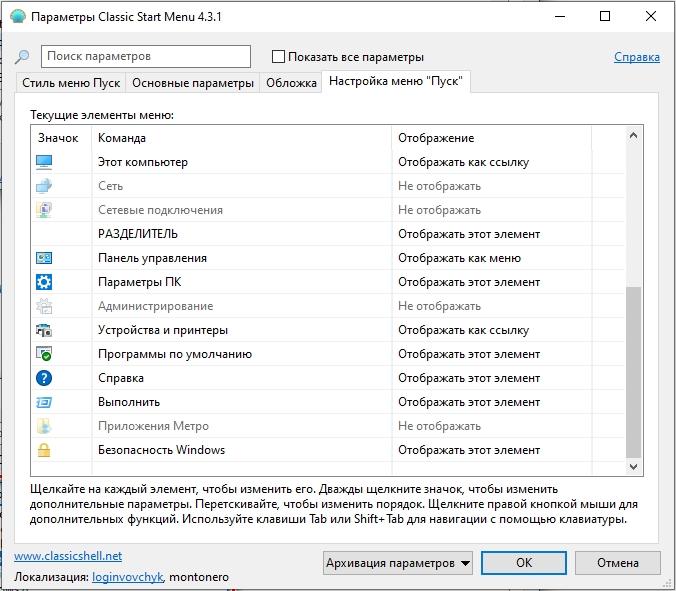Image resolution: width=676 pixels, height=591 pixels.
Task: Switch to the Стиль меню Пуск tab
Action: click(x=71, y=83)
